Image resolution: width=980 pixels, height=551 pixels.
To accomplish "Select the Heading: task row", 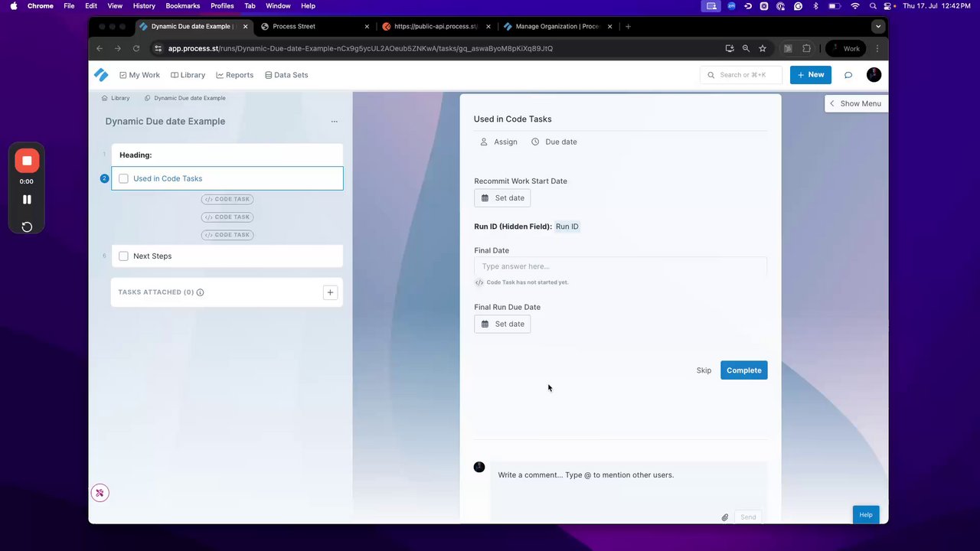I will tap(227, 155).
